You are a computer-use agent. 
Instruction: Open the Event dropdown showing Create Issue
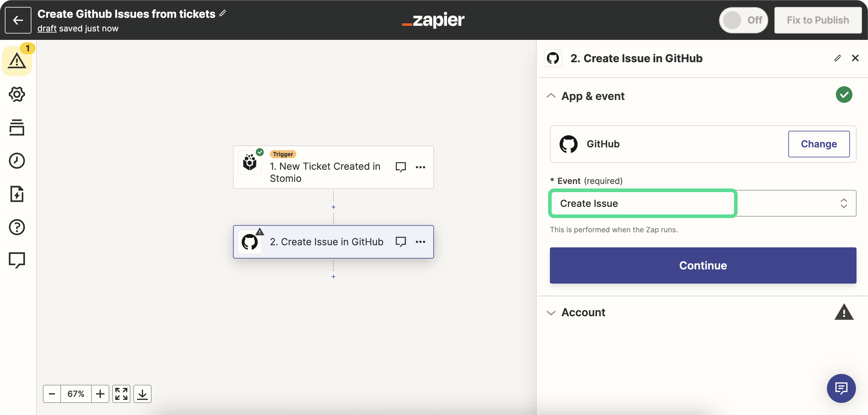coord(703,203)
